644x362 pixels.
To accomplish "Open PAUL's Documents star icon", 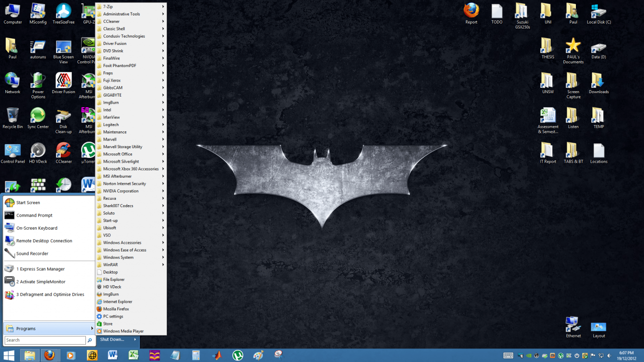I will 573,51.
